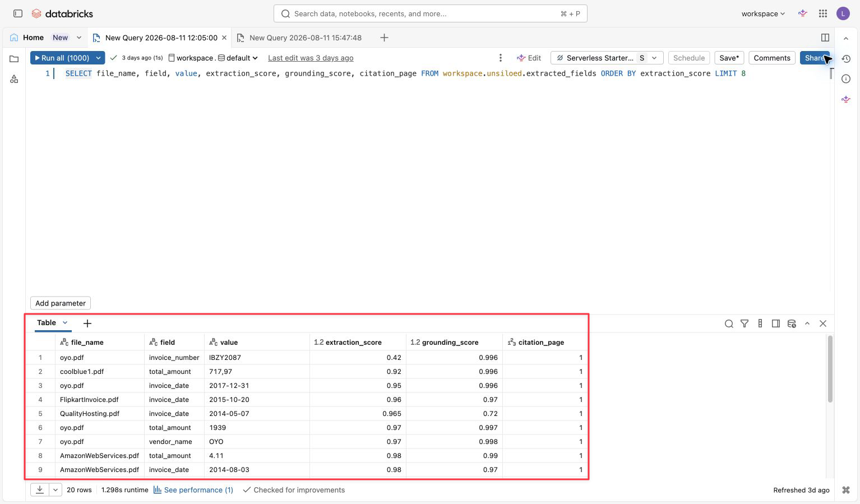The width and height of the screenshot is (860, 504).
Task: Close the results pane
Action: pos(823,323)
